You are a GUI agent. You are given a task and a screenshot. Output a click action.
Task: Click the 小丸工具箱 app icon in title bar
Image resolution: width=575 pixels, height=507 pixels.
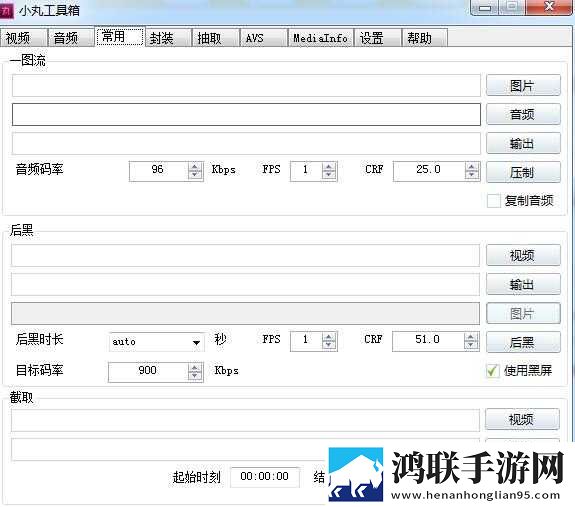coord(6,11)
